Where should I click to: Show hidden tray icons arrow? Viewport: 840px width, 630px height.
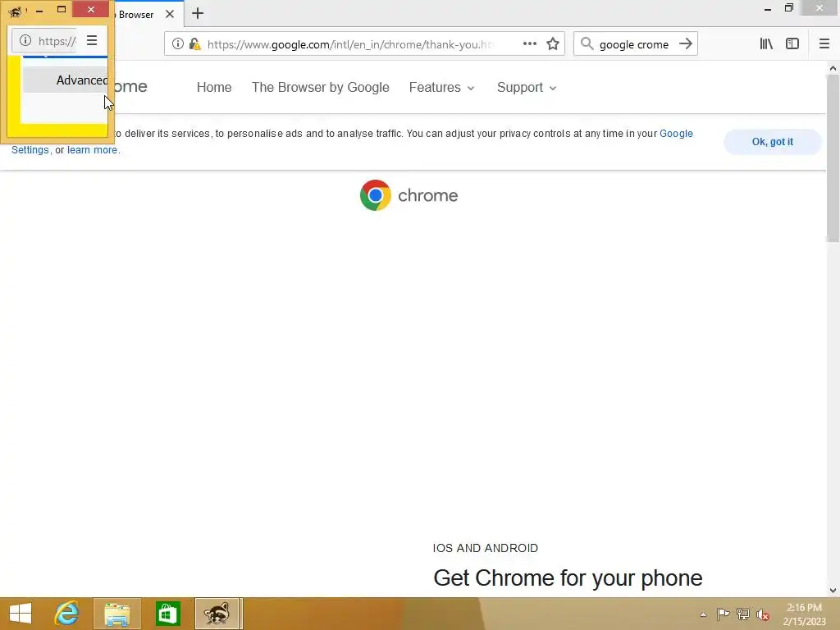pyautogui.click(x=703, y=614)
